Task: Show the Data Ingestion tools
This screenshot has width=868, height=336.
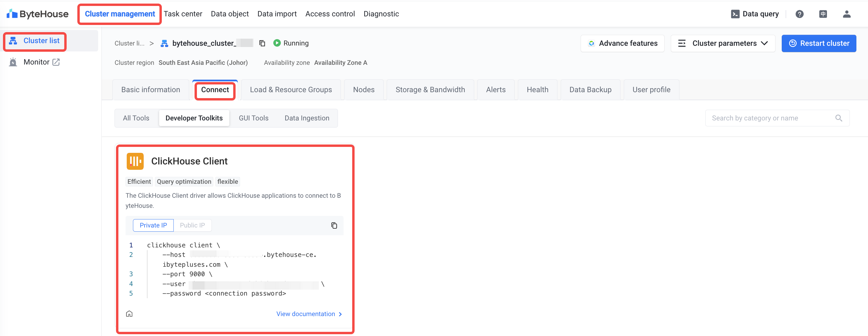Action: coord(307,118)
